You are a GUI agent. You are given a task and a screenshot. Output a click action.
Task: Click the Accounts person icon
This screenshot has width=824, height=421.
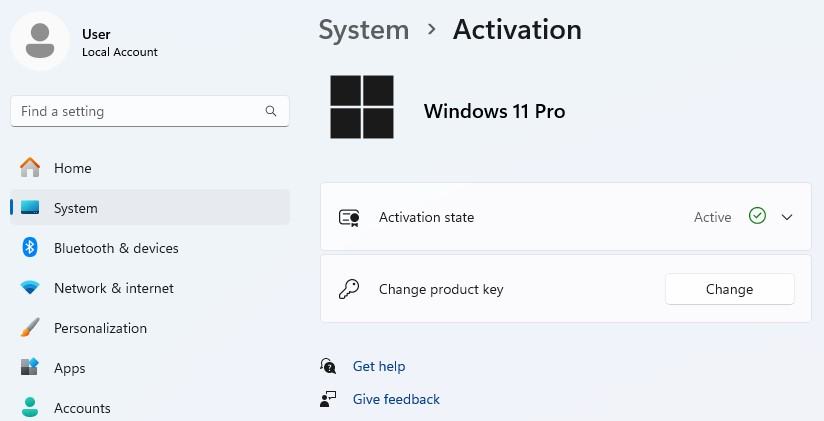click(30, 407)
